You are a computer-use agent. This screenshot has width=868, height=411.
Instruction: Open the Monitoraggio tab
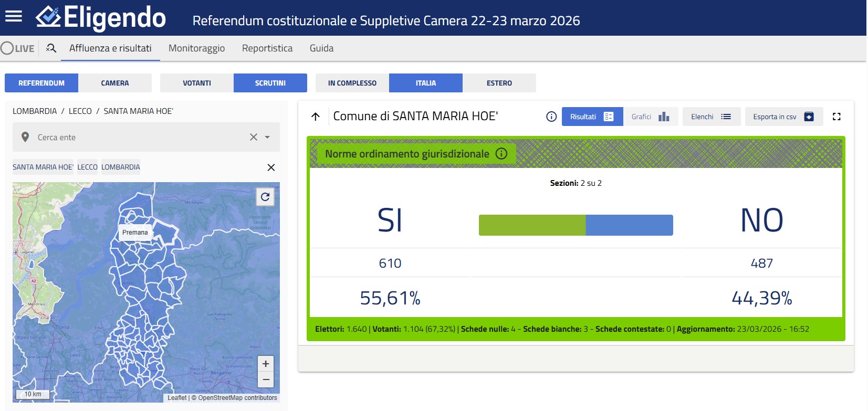pyautogui.click(x=196, y=48)
